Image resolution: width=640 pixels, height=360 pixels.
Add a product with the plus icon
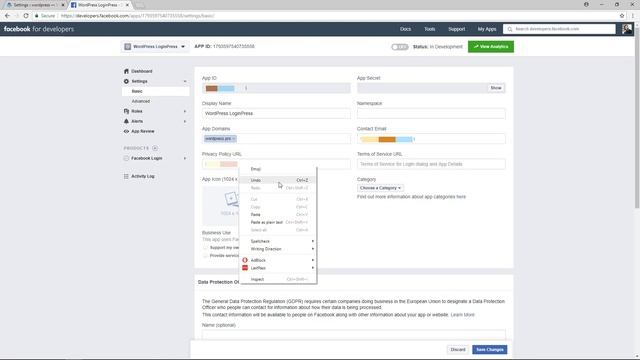pyautogui.click(x=155, y=148)
